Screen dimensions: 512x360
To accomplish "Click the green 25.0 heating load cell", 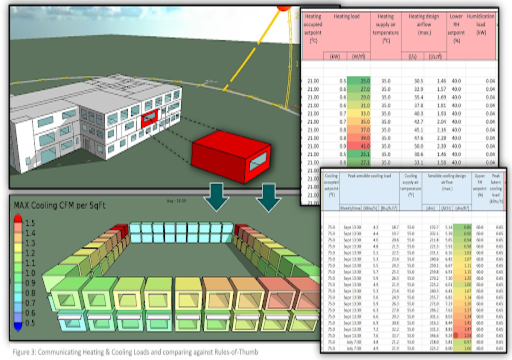I will click(x=359, y=81).
